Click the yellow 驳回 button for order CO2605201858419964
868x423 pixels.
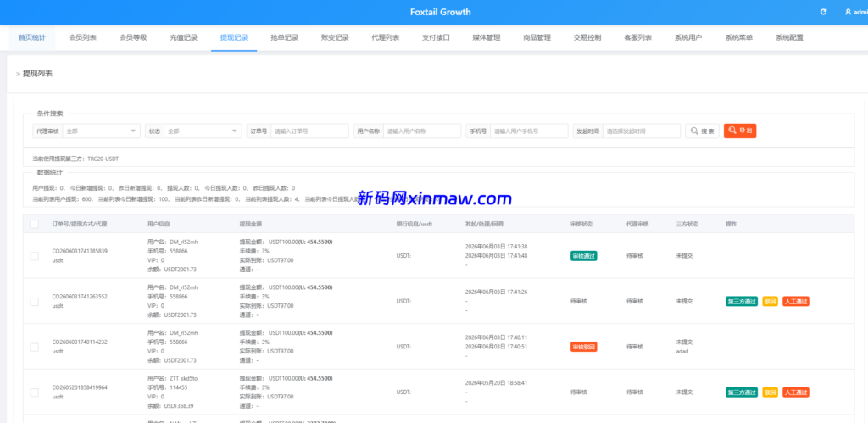[x=770, y=392]
